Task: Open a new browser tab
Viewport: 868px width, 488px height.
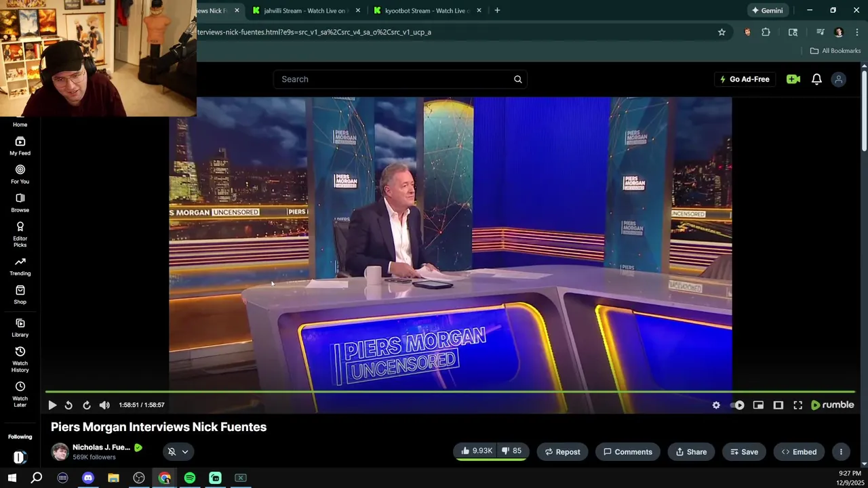Action: 497,10
